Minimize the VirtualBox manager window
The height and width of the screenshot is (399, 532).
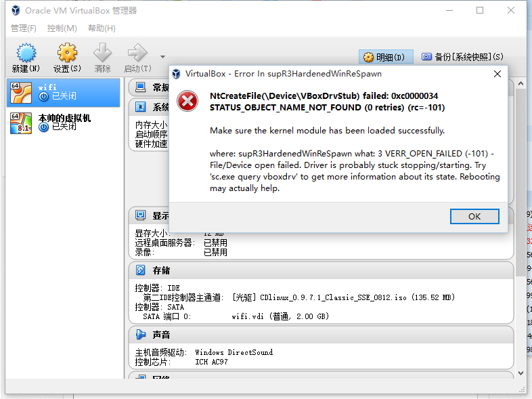coord(449,11)
